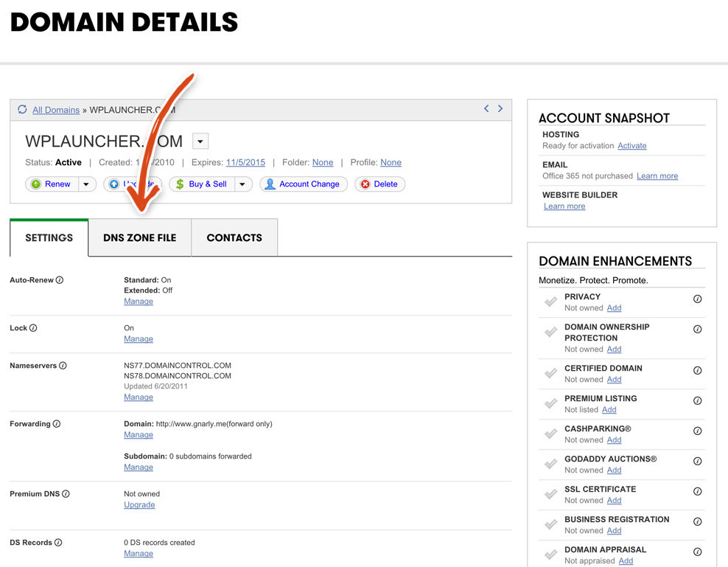Go to the previous domain with the left chevron
This screenshot has height=567, width=728.
[x=486, y=108]
